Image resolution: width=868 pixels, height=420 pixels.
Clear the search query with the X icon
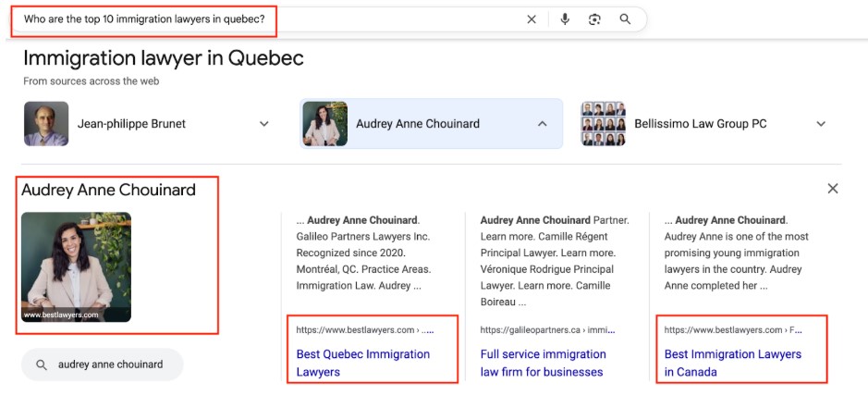pyautogui.click(x=532, y=19)
